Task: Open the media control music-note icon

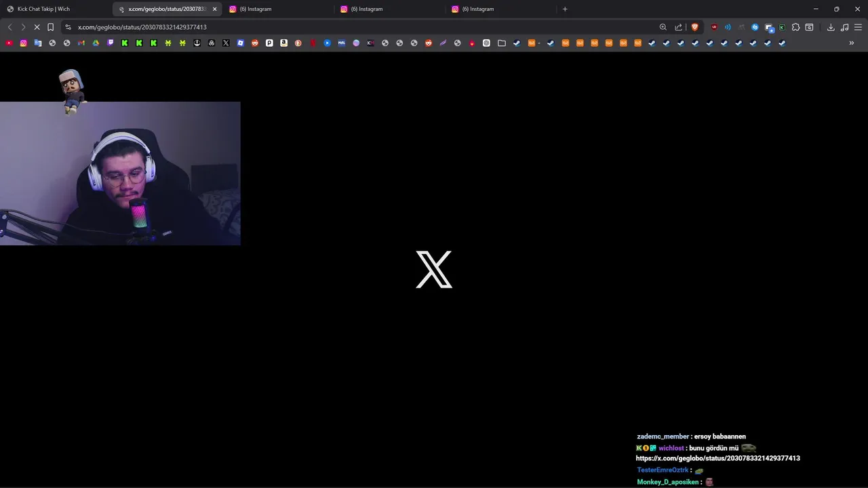Action: (844, 27)
